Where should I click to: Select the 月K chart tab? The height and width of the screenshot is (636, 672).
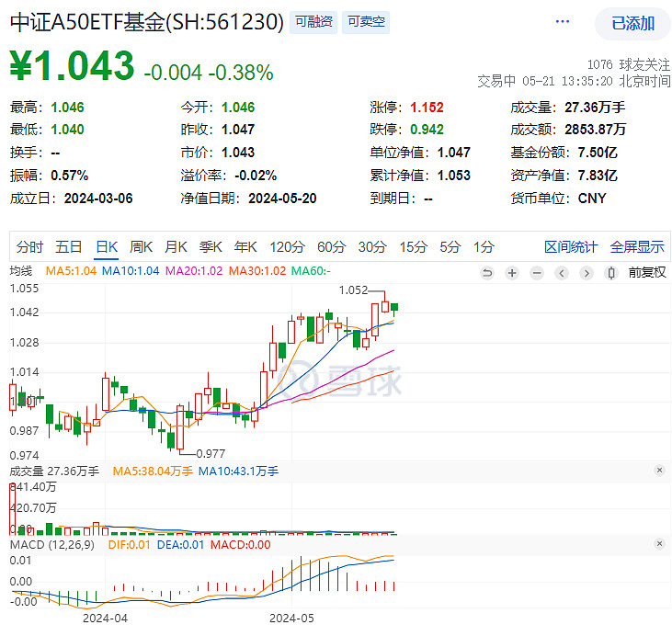click(177, 247)
